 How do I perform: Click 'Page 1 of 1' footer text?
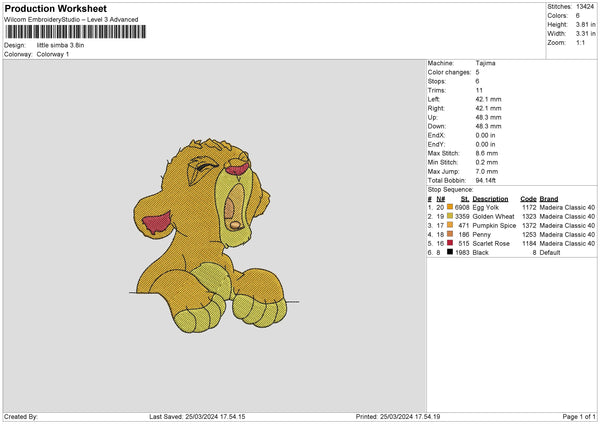579,416
